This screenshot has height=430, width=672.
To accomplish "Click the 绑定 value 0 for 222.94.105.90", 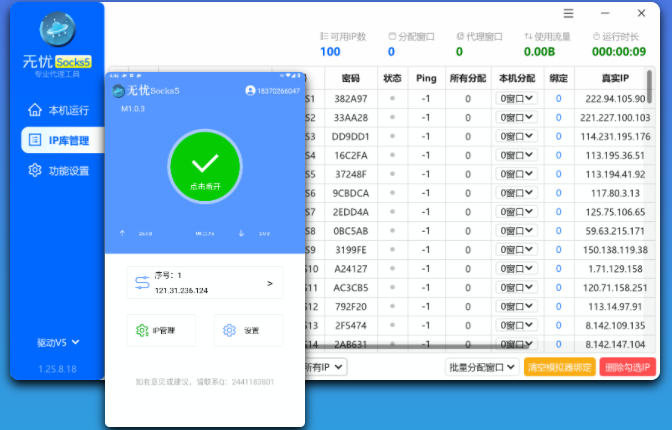I will pos(558,99).
